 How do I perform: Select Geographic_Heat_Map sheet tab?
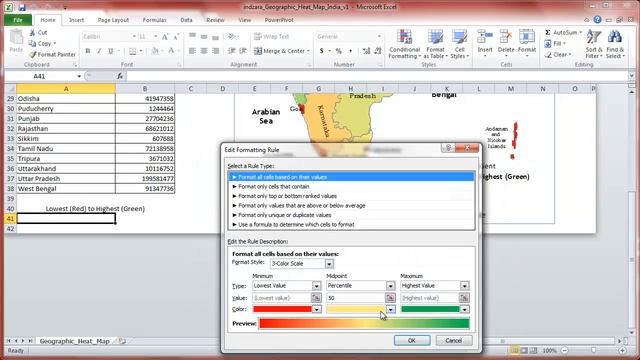point(74,341)
